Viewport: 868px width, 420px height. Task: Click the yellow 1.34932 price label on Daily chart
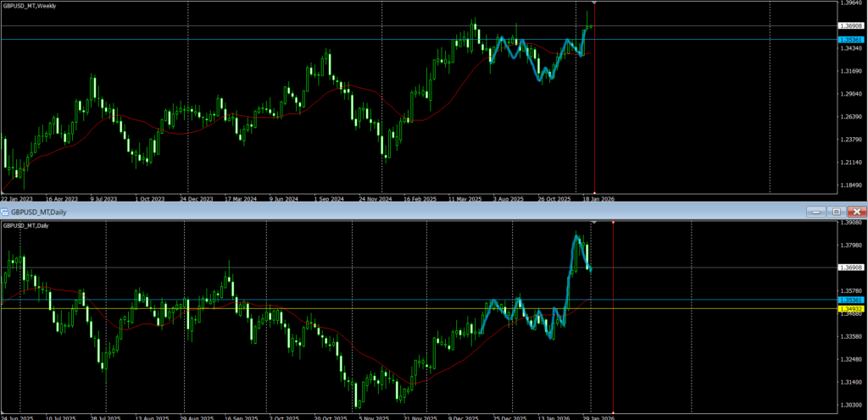(850, 309)
